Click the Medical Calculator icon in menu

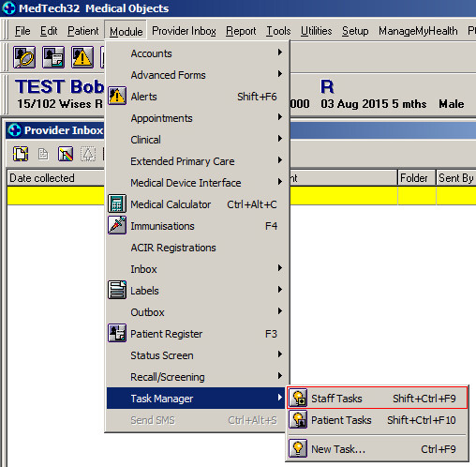pyautogui.click(x=117, y=203)
